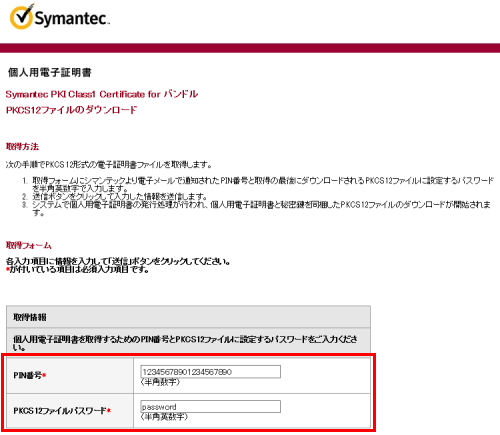Click the 取得情報 table header
This screenshot has height=435, width=500.
click(188, 317)
